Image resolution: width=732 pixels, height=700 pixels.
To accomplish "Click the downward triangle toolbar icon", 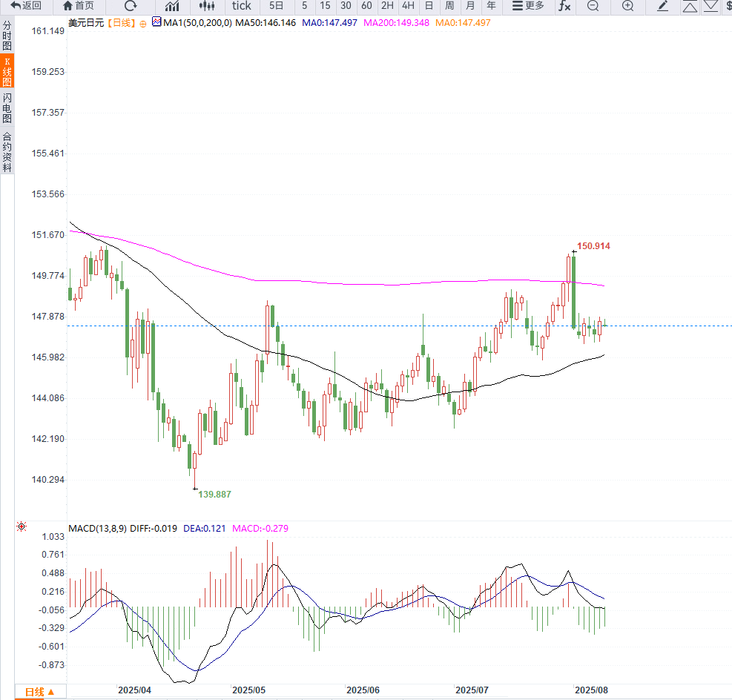I will (x=710, y=6).
